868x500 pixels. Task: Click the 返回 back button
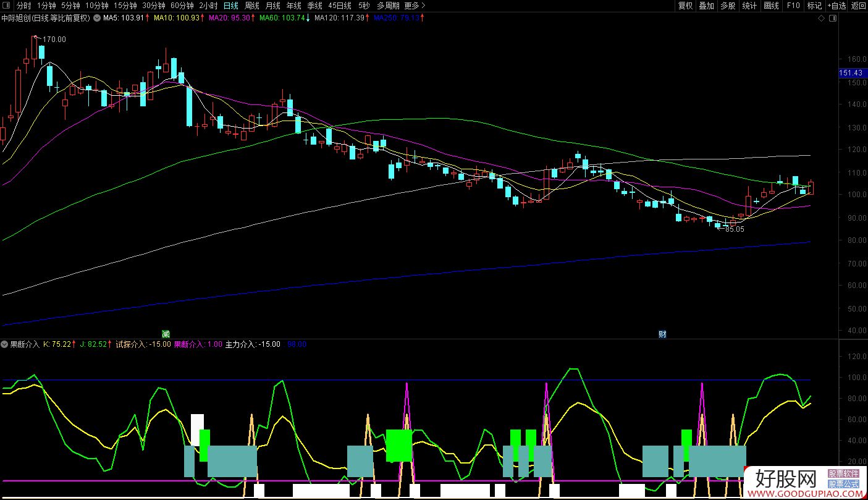[x=858, y=6]
